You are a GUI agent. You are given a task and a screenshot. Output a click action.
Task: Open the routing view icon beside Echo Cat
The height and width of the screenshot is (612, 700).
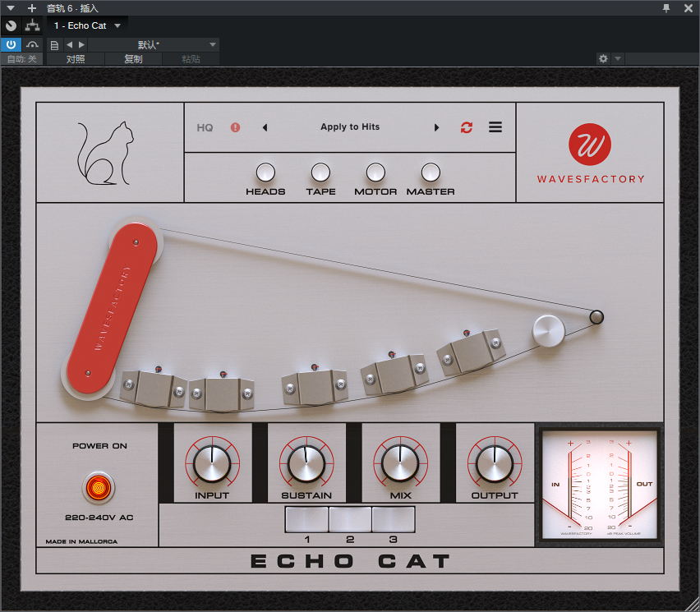coord(32,26)
